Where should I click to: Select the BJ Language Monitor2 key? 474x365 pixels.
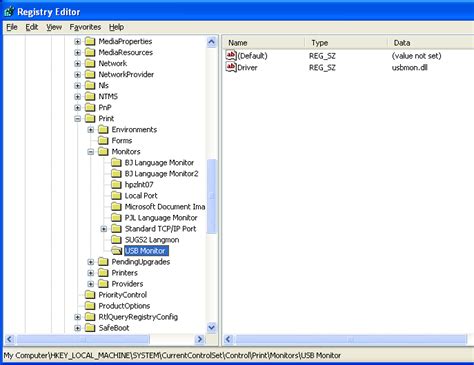pyautogui.click(x=161, y=174)
